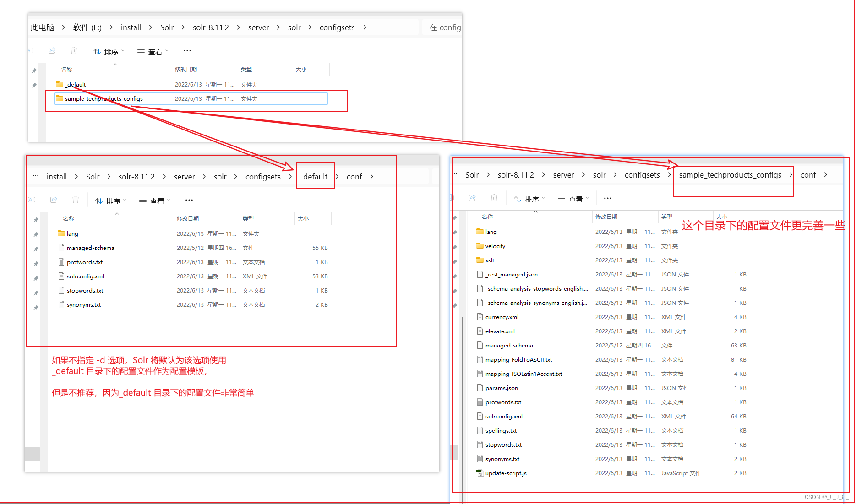Click lang folder icon in _default conf window
856x504 pixels.
point(61,233)
